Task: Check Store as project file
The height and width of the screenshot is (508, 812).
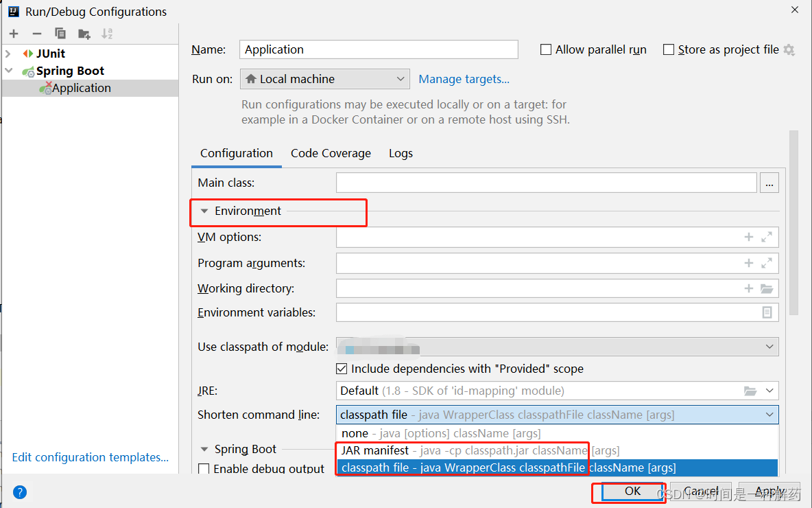Action: pyautogui.click(x=669, y=49)
